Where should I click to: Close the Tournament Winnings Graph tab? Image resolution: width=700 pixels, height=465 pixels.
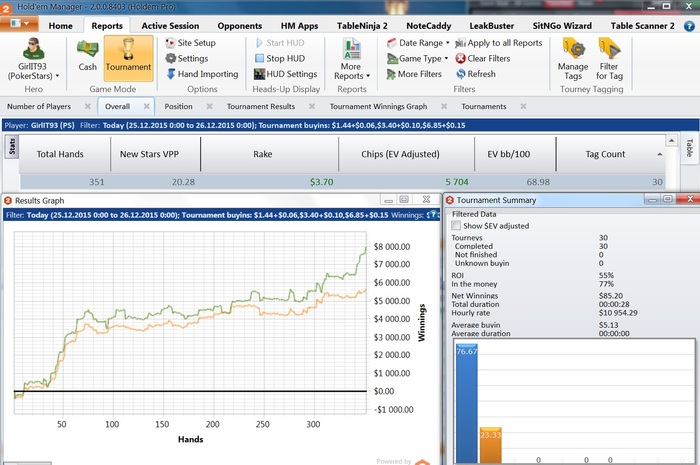pyautogui.click(x=444, y=106)
